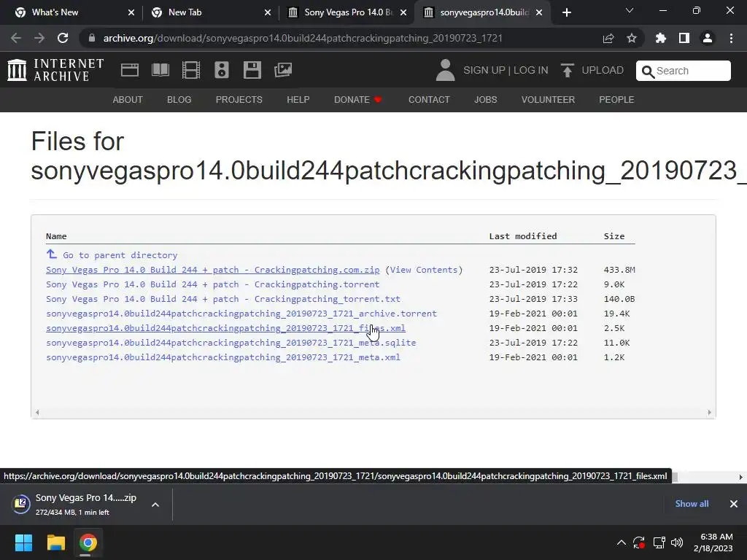Click Go to parent directory link
The height and width of the screenshot is (560, 747).
(120, 255)
